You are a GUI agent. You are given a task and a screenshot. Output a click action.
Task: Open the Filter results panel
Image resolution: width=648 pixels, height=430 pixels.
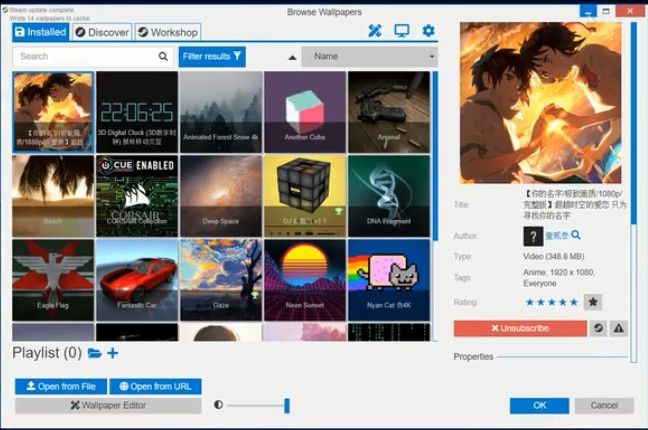pyautogui.click(x=212, y=57)
